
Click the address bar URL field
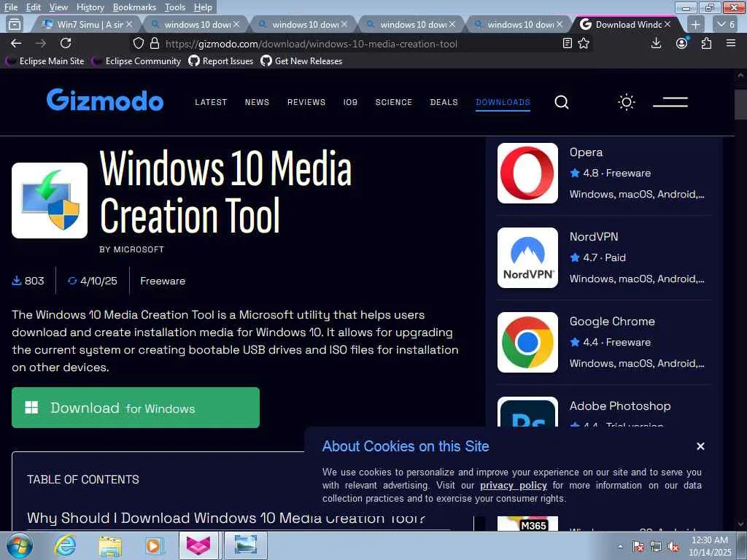pos(360,44)
